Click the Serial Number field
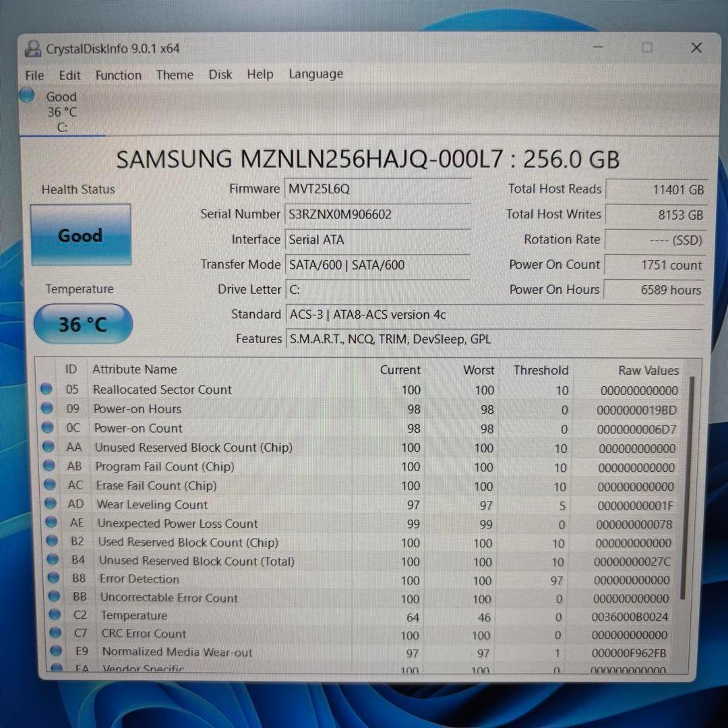728x728 pixels. coord(377,214)
